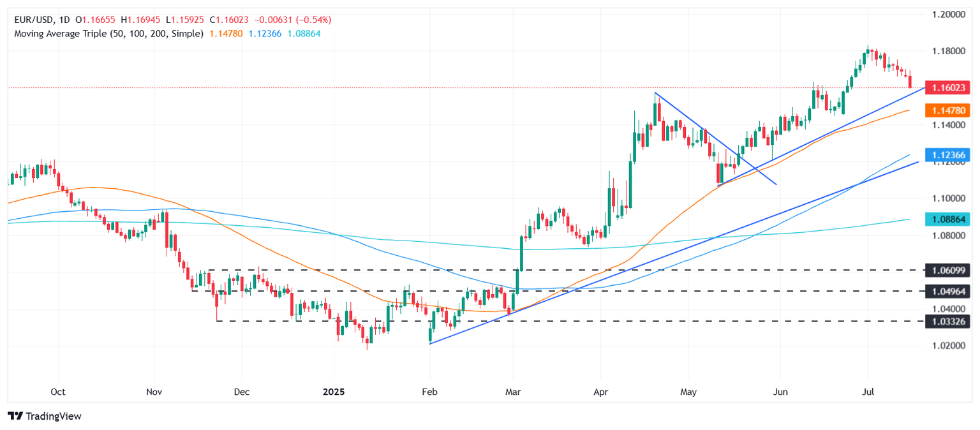This screenshot has height=430, width=980.
Task: Click the blue 1.12366 value in legend
Action: pyautogui.click(x=263, y=33)
